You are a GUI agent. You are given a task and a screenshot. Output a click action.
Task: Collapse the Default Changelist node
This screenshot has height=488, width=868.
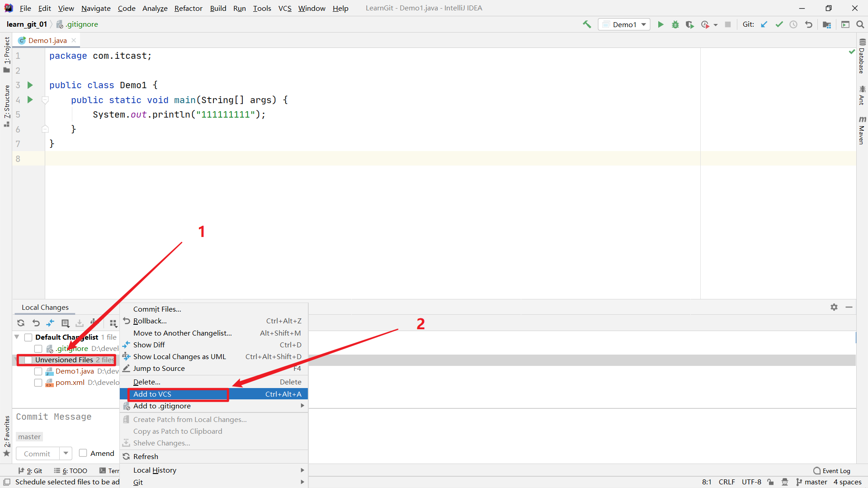click(17, 337)
